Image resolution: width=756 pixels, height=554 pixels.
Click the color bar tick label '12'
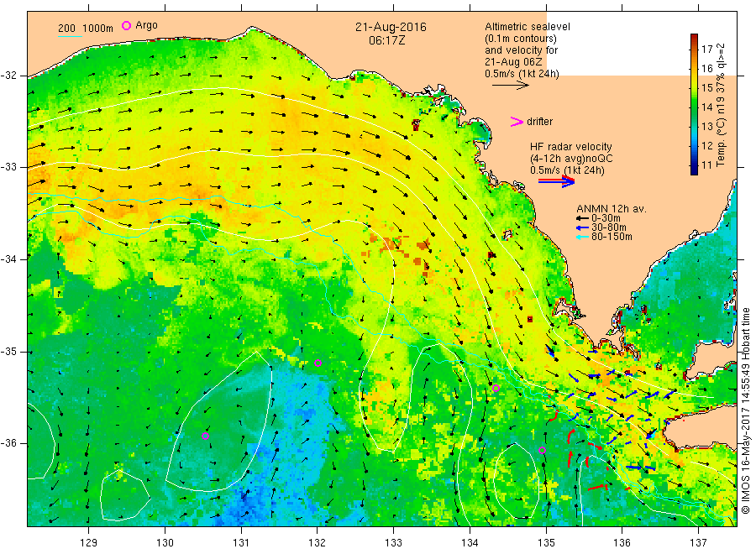(x=706, y=146)
